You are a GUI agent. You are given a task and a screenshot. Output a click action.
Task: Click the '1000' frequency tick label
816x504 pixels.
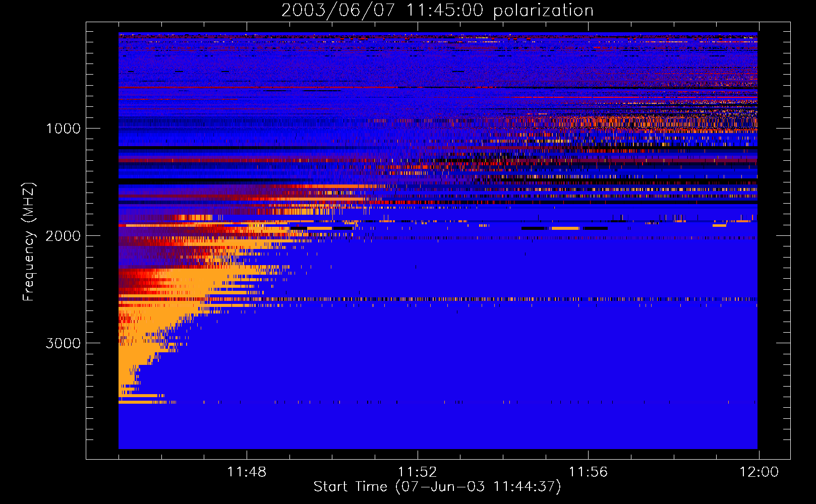click(x=64, y=129)
